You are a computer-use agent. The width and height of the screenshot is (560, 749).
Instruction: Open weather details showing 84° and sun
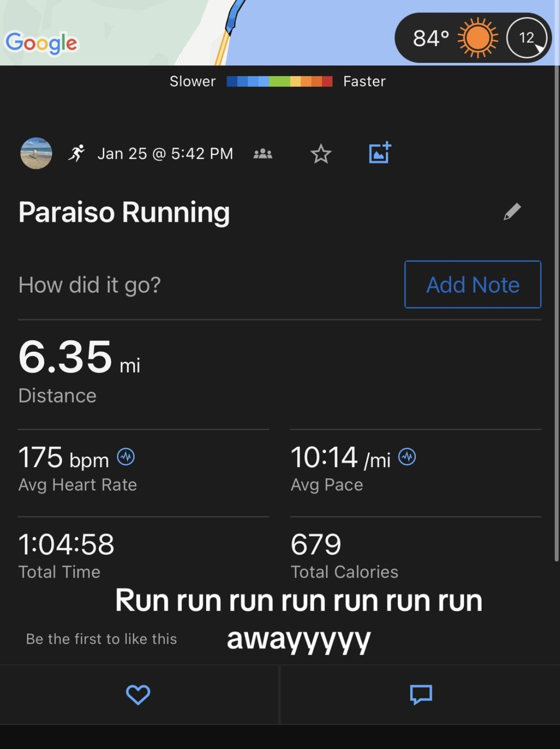[455, 38]
